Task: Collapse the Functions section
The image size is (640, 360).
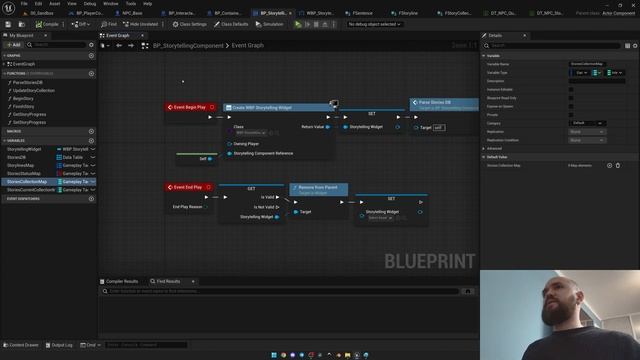Action: point(4,73)
